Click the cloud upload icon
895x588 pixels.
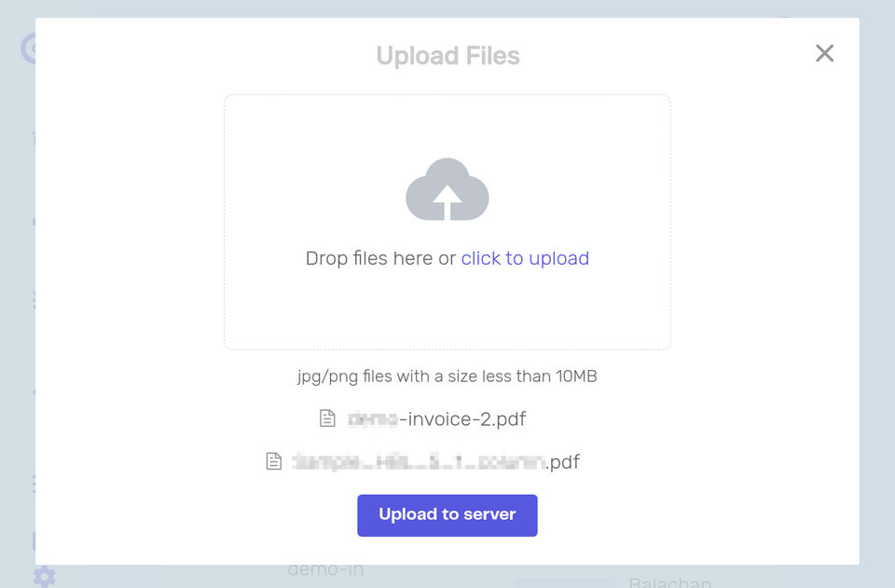(447, 189)
